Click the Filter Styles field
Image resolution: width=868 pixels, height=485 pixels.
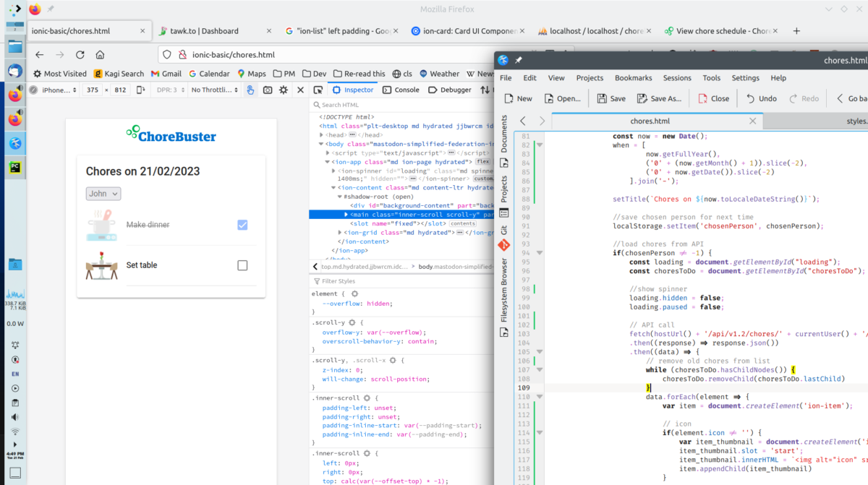click(402, 281)
